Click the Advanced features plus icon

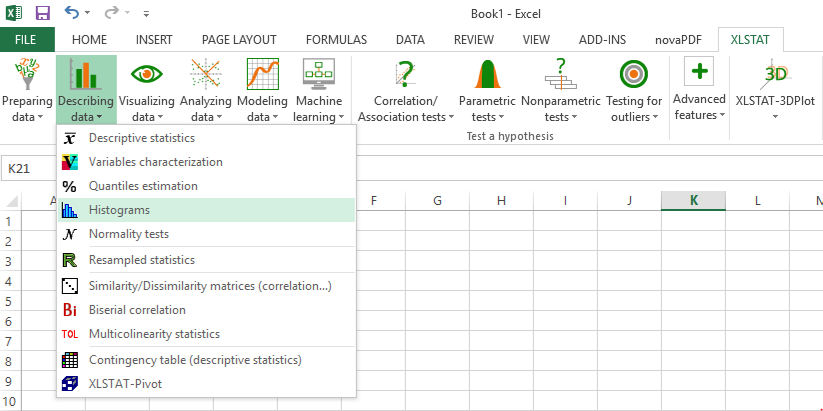699,72
